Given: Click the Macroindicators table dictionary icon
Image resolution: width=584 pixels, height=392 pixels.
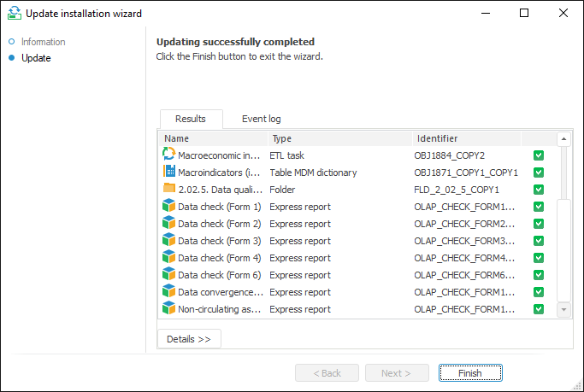Looking at the screenshot, I should click(168, 172).
